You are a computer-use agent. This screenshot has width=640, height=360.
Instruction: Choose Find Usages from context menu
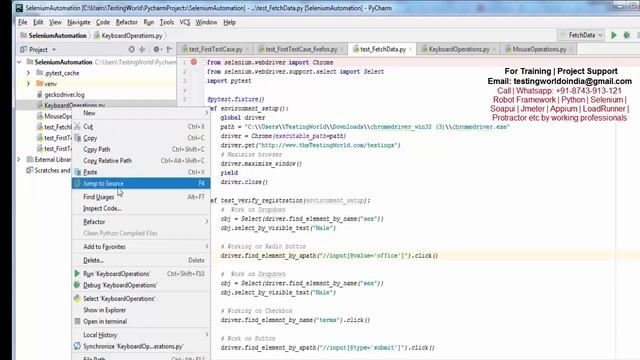[141, 197]
